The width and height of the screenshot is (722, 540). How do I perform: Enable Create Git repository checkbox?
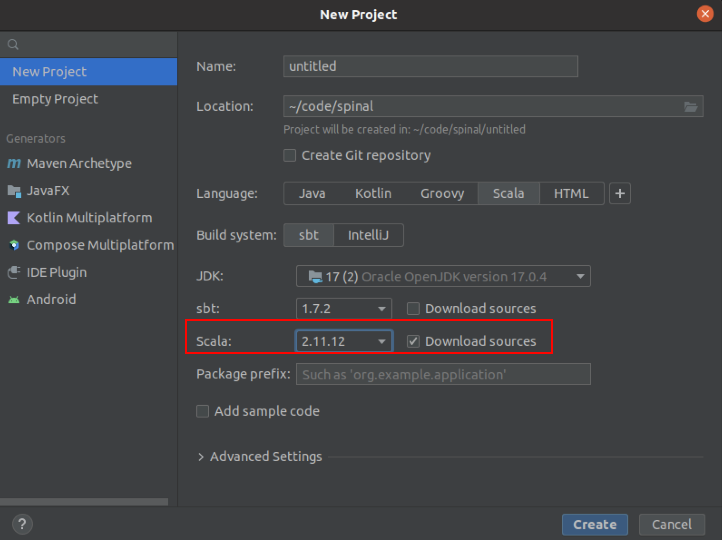coord(290,156)
